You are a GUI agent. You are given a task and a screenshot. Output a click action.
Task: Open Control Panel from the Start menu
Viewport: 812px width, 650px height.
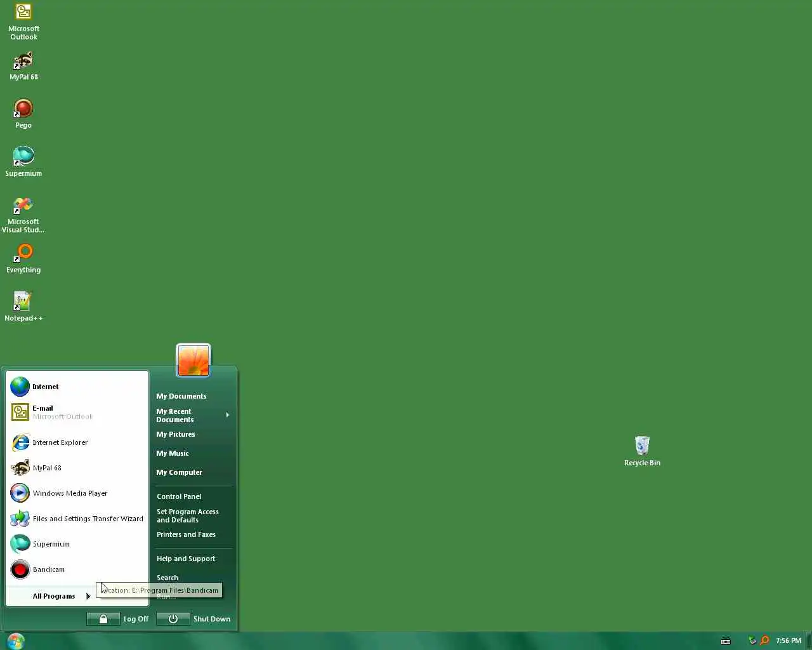coord(193,496)
